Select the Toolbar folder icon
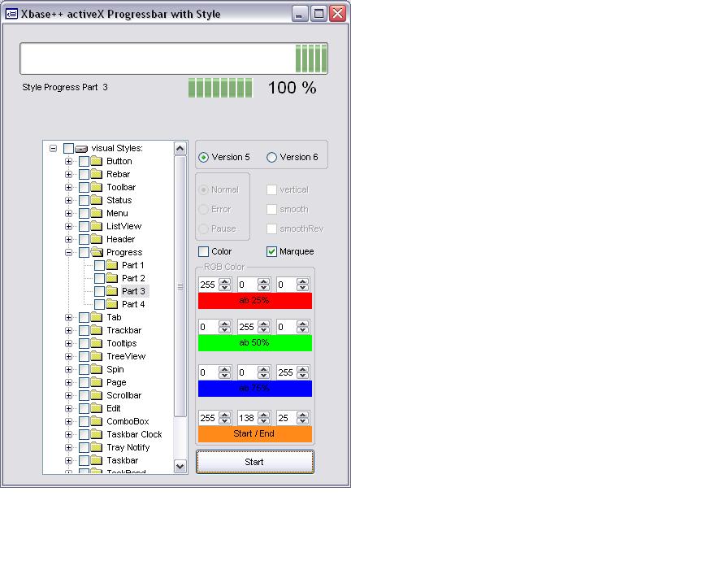 pos(97,187)
